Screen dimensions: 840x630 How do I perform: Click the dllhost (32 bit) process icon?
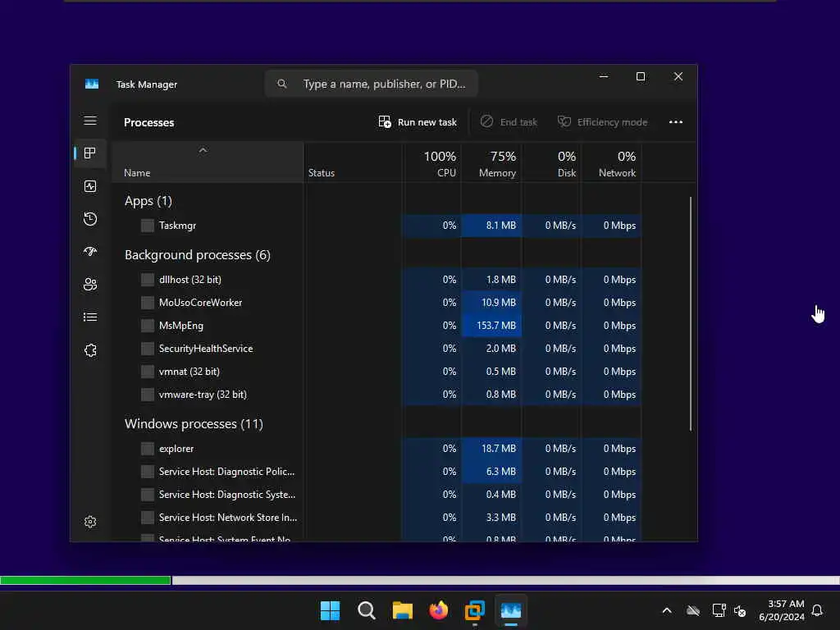(148, 280)
